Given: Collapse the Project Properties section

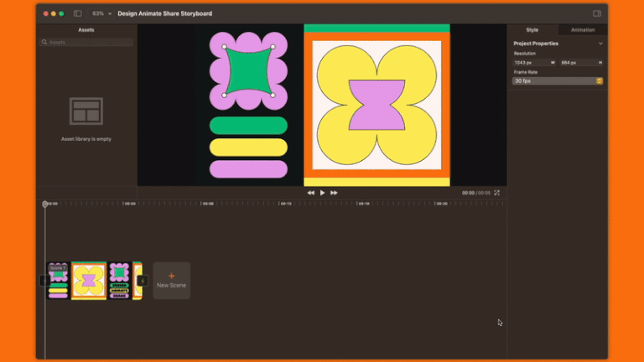Looking at the screenshot, I should pyautogui.click(x=600, y=44).
